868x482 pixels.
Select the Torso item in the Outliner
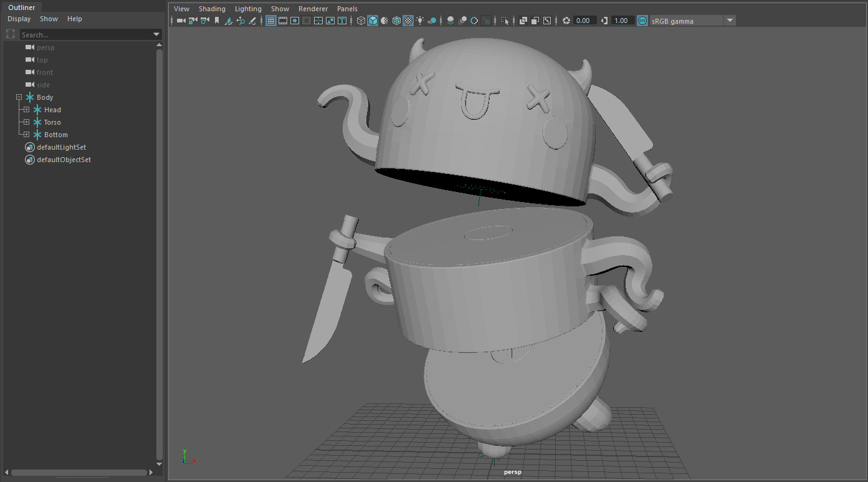pos(52,122)
